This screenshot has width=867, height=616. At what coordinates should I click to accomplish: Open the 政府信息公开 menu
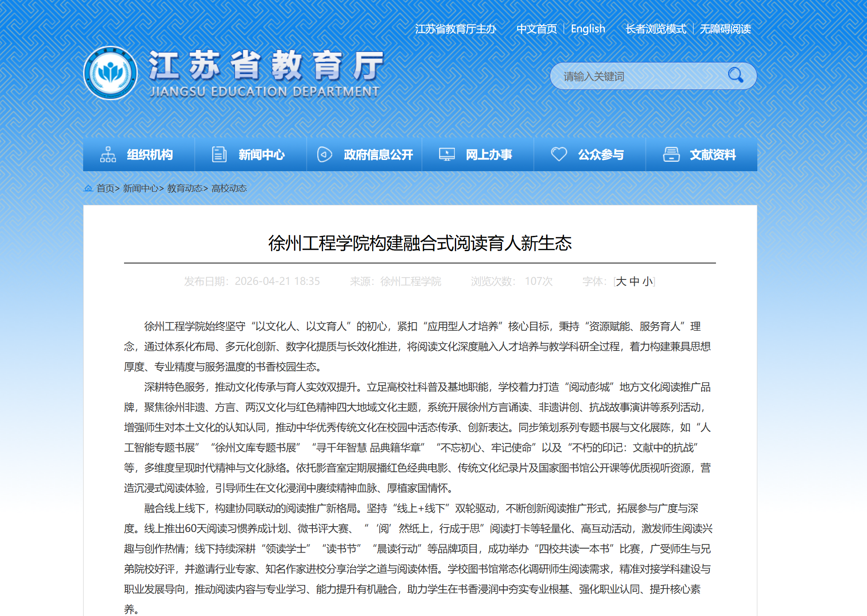pos(378,155)
